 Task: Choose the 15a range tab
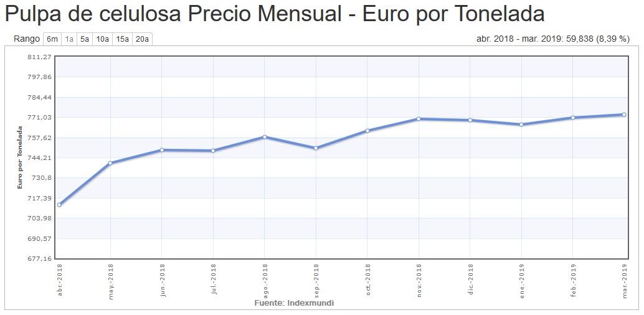(123, 39)
